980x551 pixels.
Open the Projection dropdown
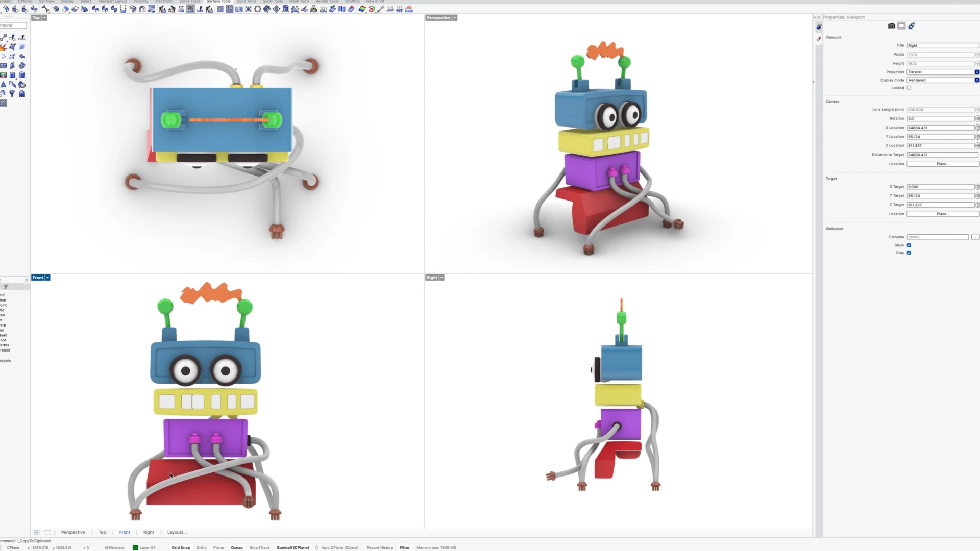[x=943, y=72]
